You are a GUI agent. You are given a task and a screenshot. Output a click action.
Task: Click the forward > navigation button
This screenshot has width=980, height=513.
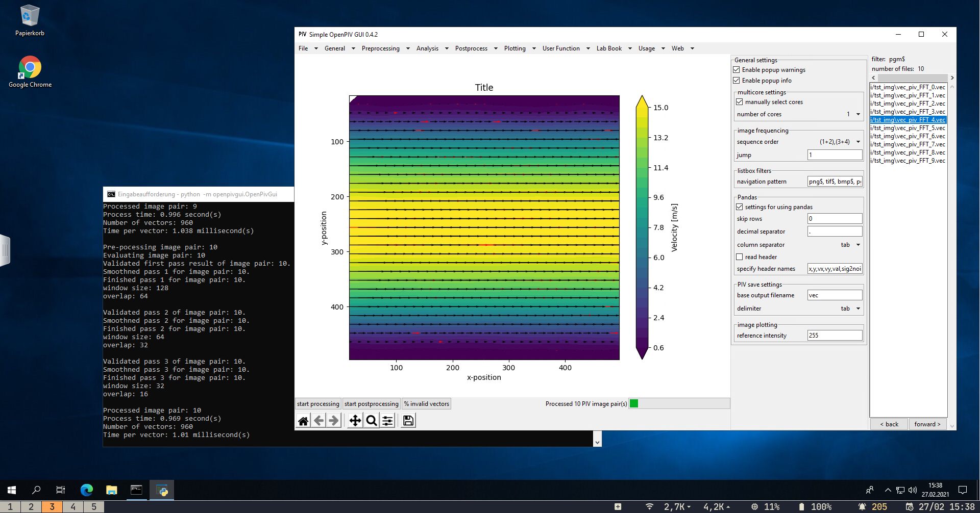tap(927, 424)
